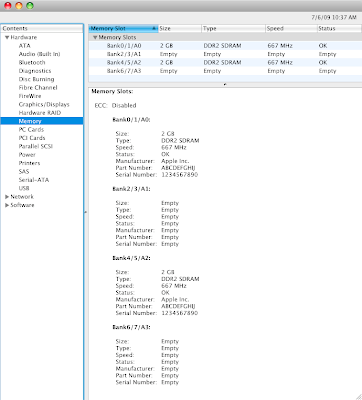This screenshot has width=362, height=400.
Task: Open the Printers section
Action: [29, 163]
